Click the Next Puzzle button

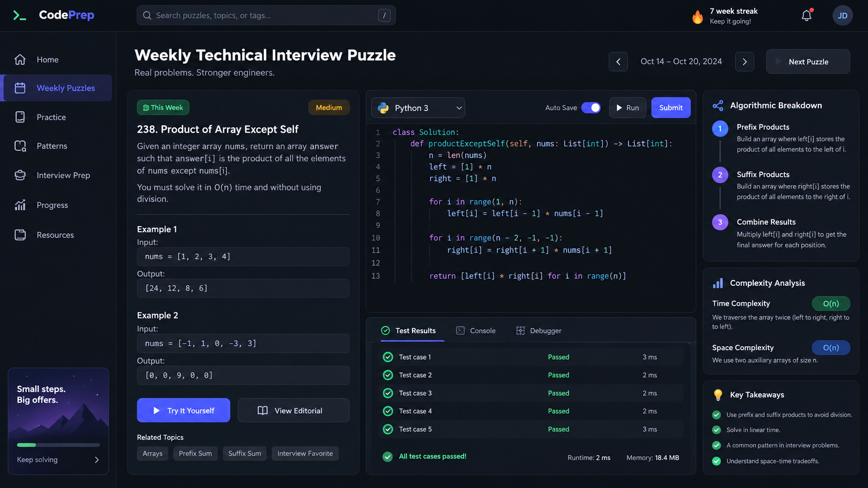click(808, 62)
